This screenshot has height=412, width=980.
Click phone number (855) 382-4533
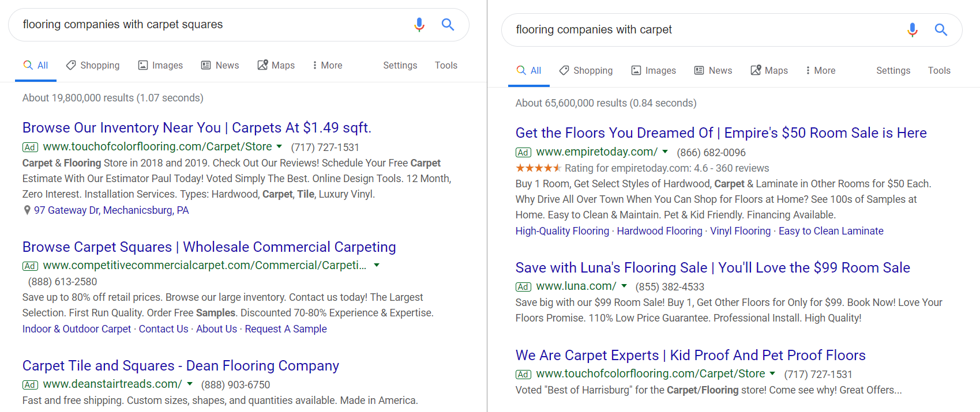click(x=670, y=287)
